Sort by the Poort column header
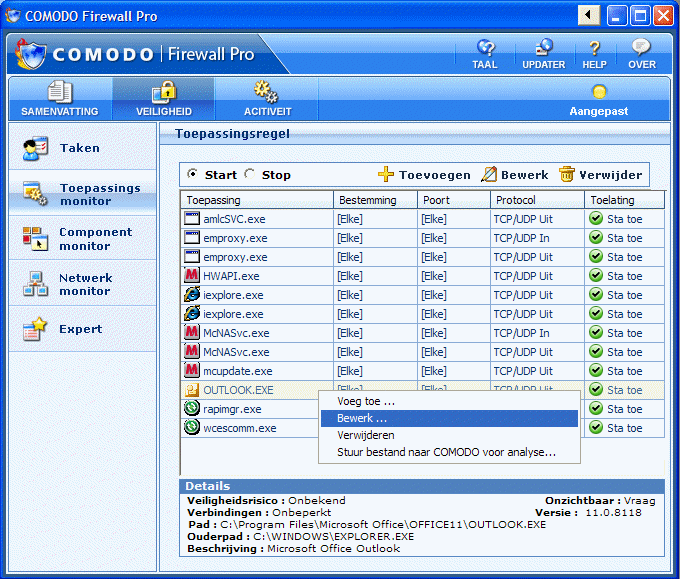680x579 pixels. tap(454, 200)
